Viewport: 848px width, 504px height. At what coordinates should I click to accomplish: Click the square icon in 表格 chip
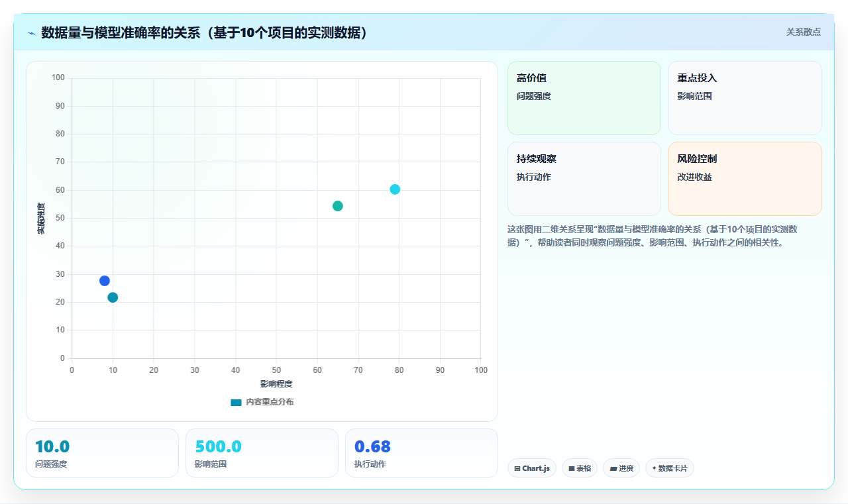click(x=571, y=468)
